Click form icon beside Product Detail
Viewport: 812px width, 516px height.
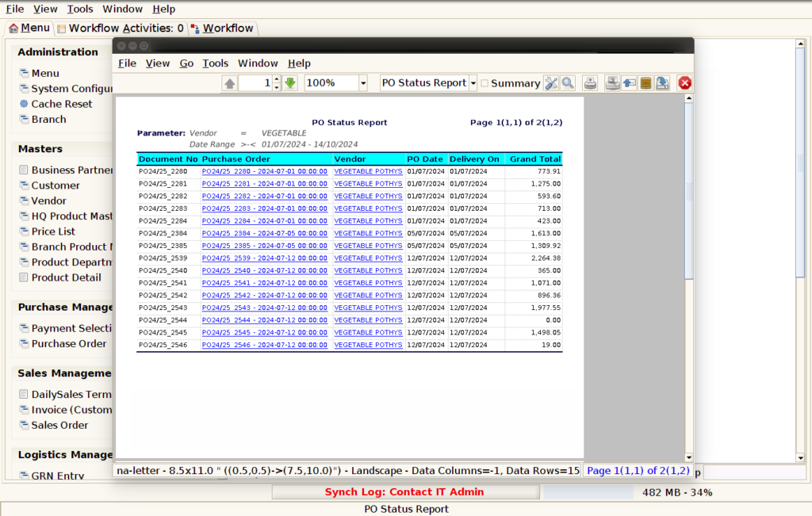(23, 277)
